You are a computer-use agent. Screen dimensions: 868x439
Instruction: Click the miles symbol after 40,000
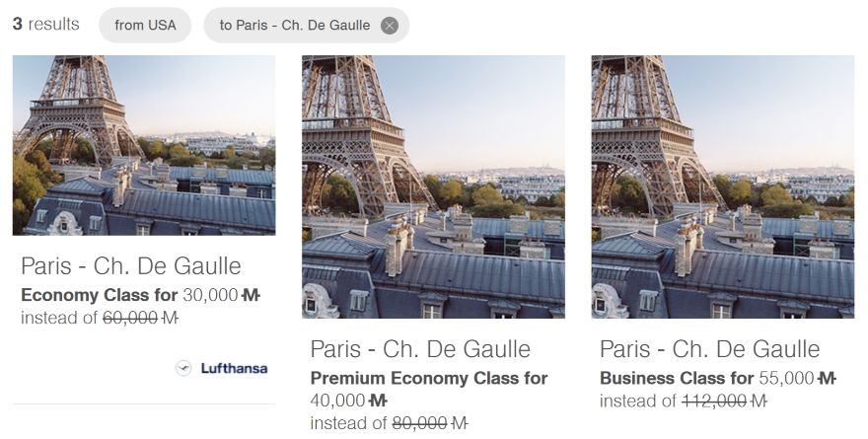coord(378,401)
